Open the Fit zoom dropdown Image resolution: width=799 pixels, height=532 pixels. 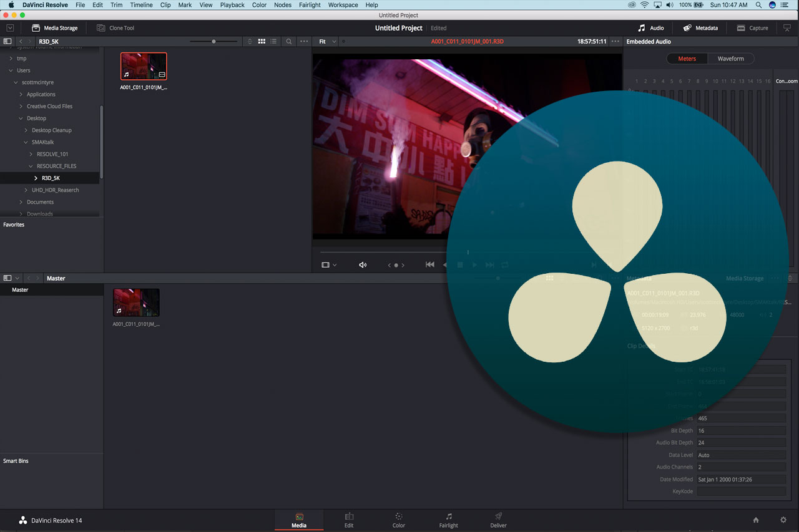point(327,41)
